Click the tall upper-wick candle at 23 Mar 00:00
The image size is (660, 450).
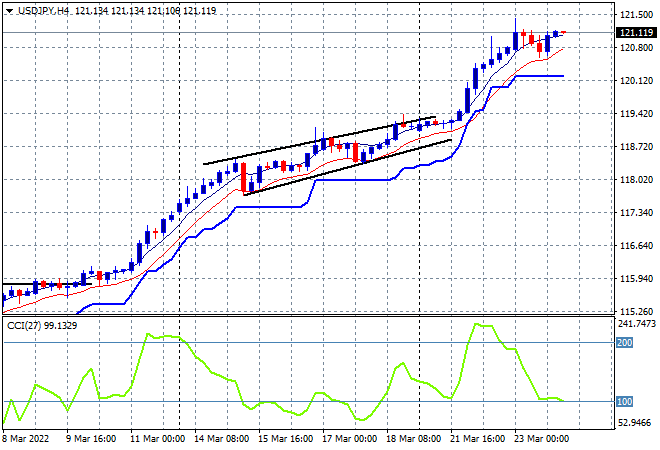pyautogui.click(x=515, y=41)
